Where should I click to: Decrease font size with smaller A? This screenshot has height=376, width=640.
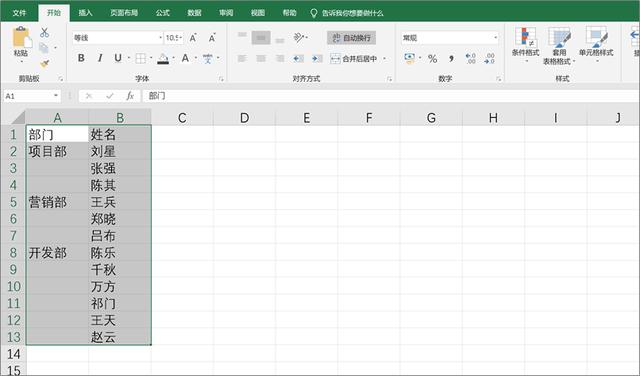coord(212,38)
